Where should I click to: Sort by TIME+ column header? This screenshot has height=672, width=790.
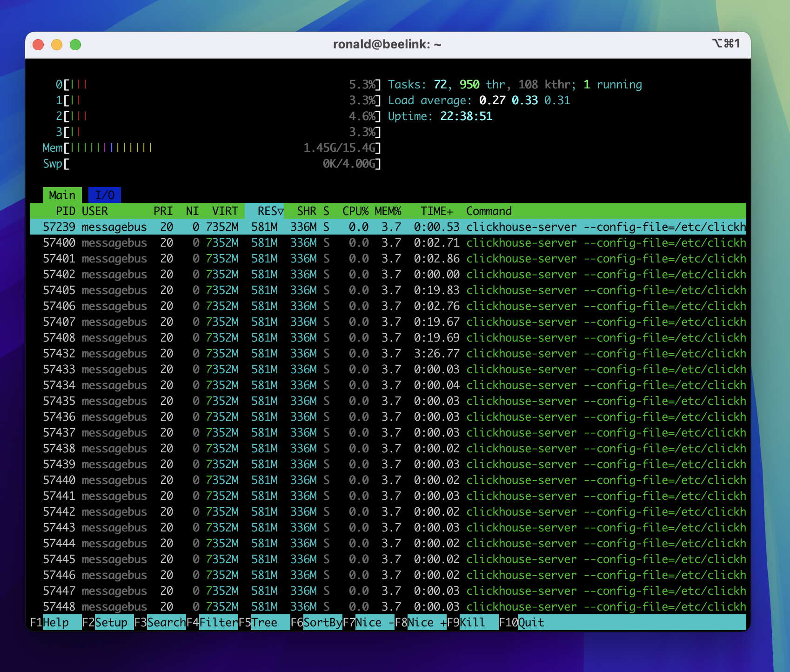(437, 211)
